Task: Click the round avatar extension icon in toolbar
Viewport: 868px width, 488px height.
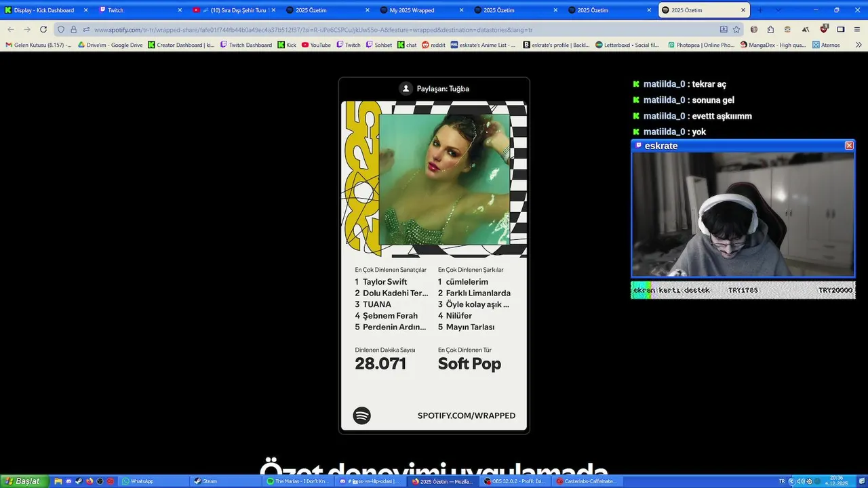Action: pos(754,29)
